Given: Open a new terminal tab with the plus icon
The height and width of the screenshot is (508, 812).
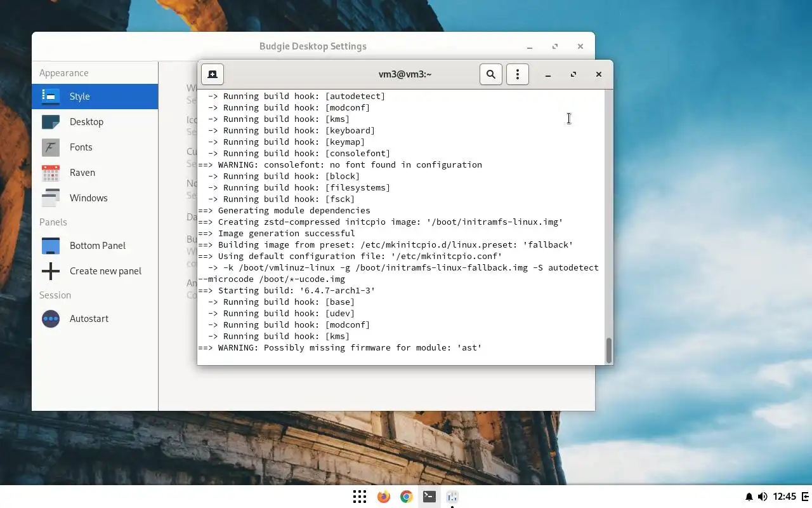Looking at the screenshot, I should pos(213,74).
